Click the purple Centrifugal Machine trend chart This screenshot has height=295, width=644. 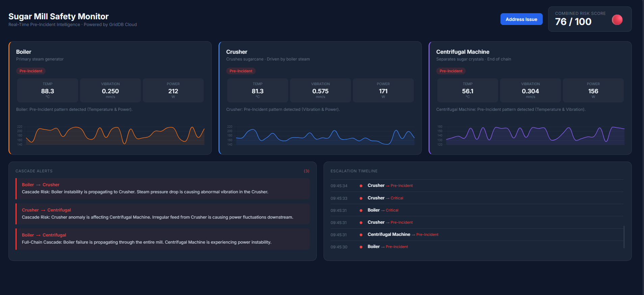point(535,136)
